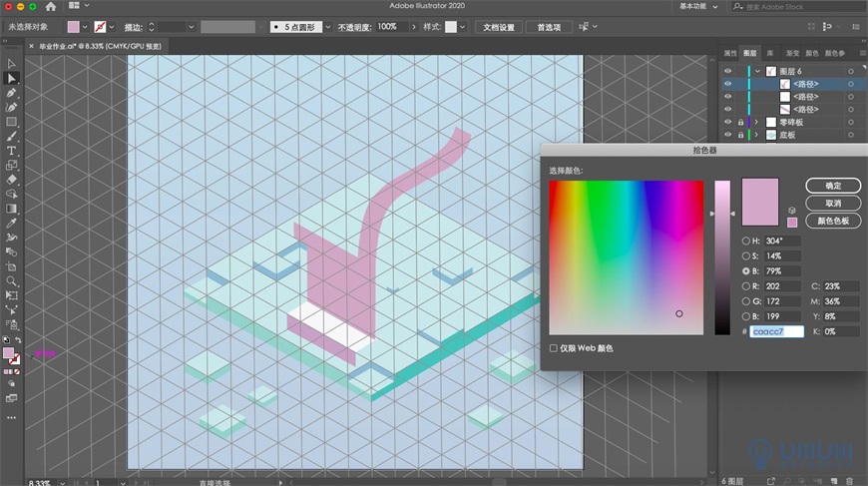Open fill color dropdown in control bar

click(85, 27)
